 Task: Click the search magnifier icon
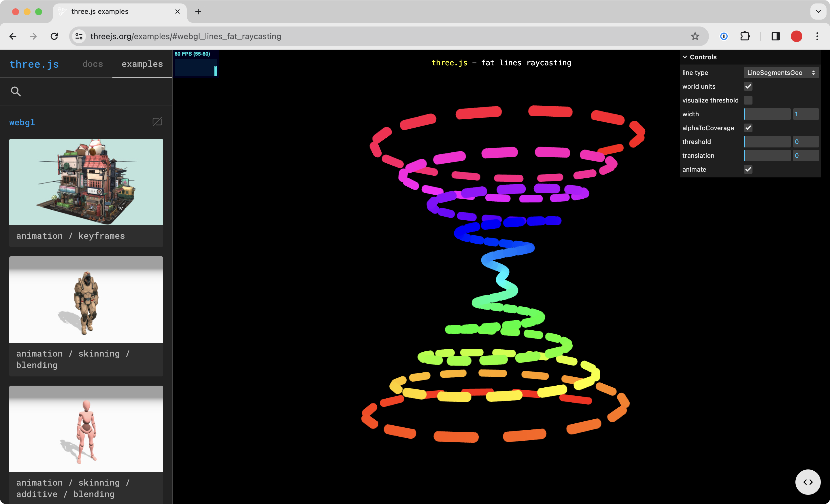tap(16, 91)
